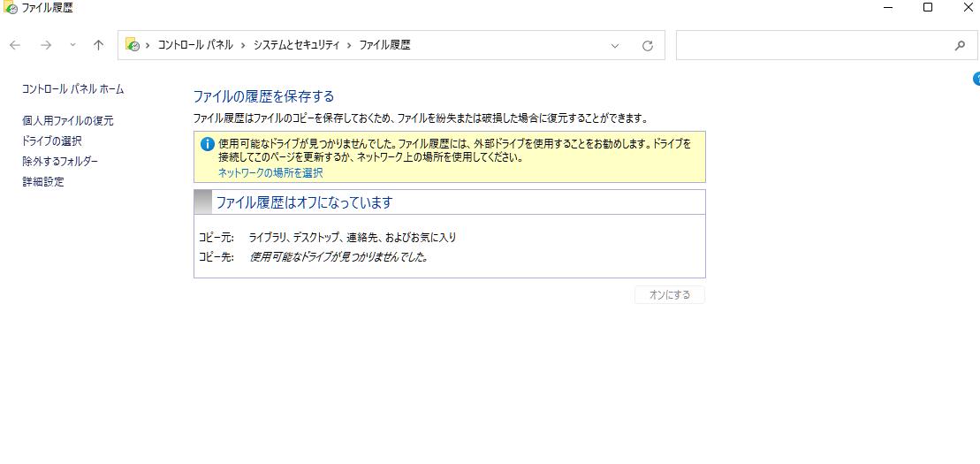Click the ファイル履歴 title bar icon
Viewport: 980px width, 464px height.
[10, 8]
